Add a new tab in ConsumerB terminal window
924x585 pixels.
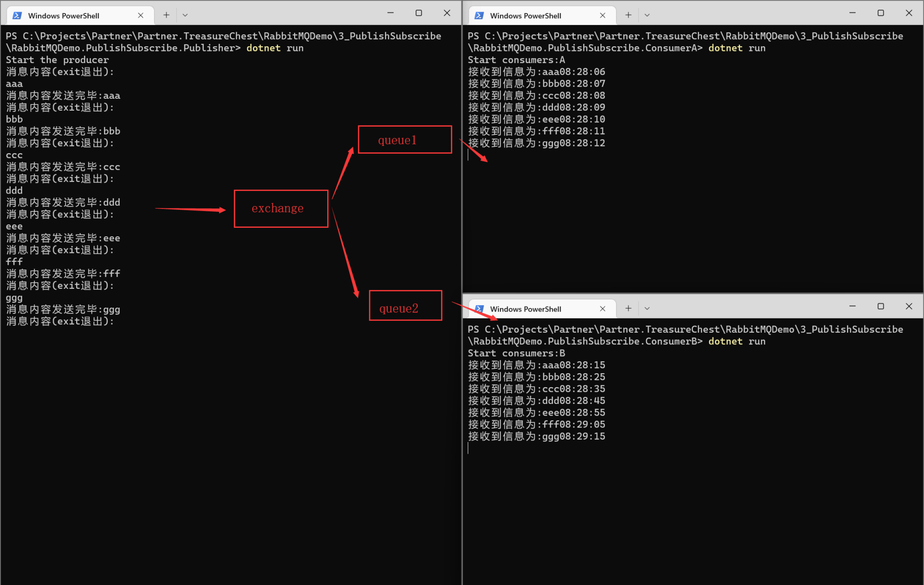628,308
